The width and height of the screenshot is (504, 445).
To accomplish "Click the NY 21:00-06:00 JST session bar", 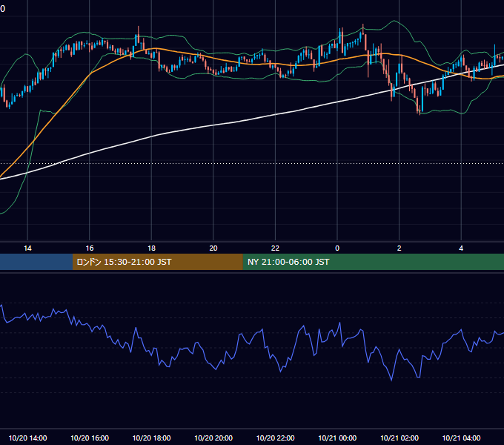I will click(373, 262).
